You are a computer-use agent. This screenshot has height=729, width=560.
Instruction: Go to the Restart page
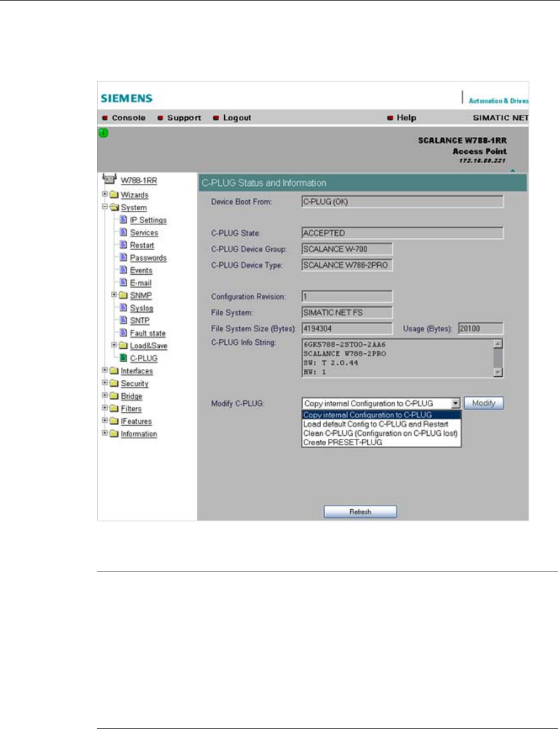[x=142, y=246]
